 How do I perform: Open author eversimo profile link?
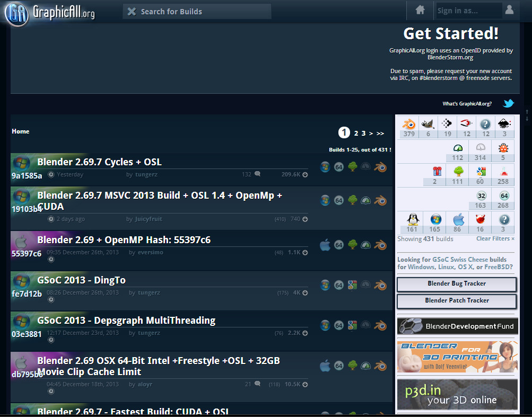[150, 252]
